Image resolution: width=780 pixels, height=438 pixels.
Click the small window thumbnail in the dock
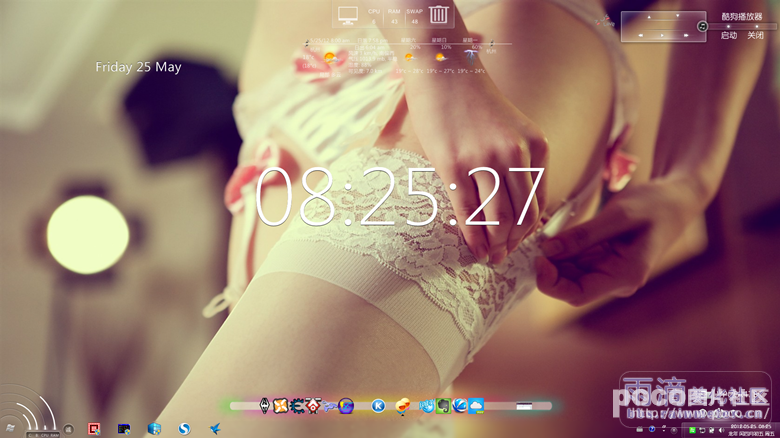tap(524, 407)
